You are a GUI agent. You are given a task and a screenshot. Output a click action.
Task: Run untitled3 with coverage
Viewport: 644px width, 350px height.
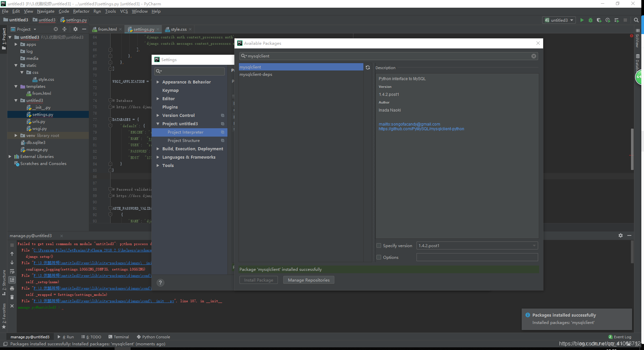tap(599, 20)
